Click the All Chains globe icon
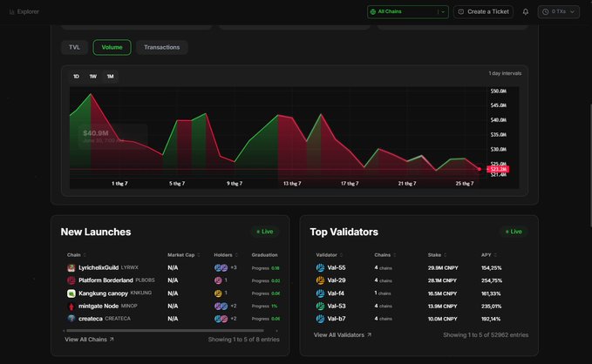The image size is (592, 364). click(373, 11)
